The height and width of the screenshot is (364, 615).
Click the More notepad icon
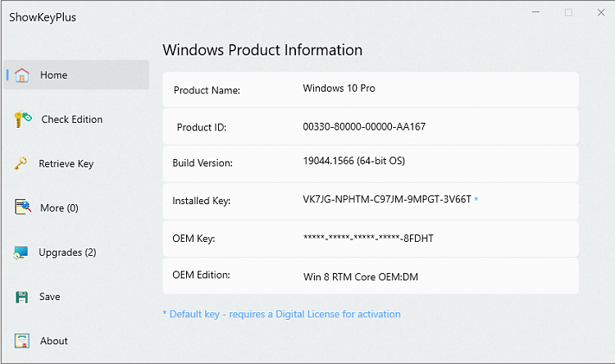pos(23,207)
